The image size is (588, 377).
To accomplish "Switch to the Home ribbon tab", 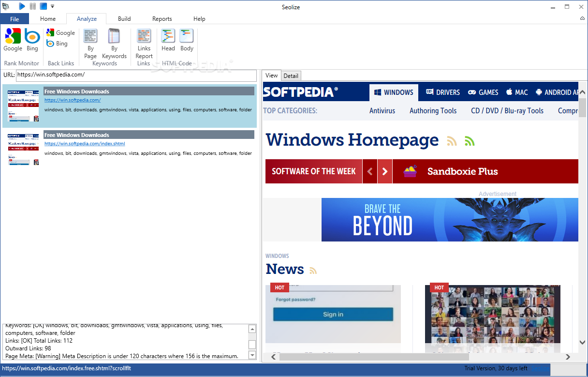I will tap(48, 19).
